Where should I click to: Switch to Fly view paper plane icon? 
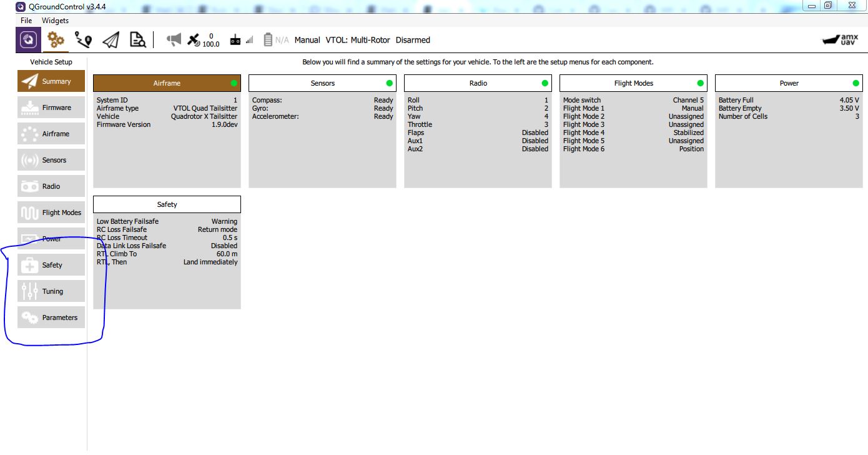[x=111, y=40]
